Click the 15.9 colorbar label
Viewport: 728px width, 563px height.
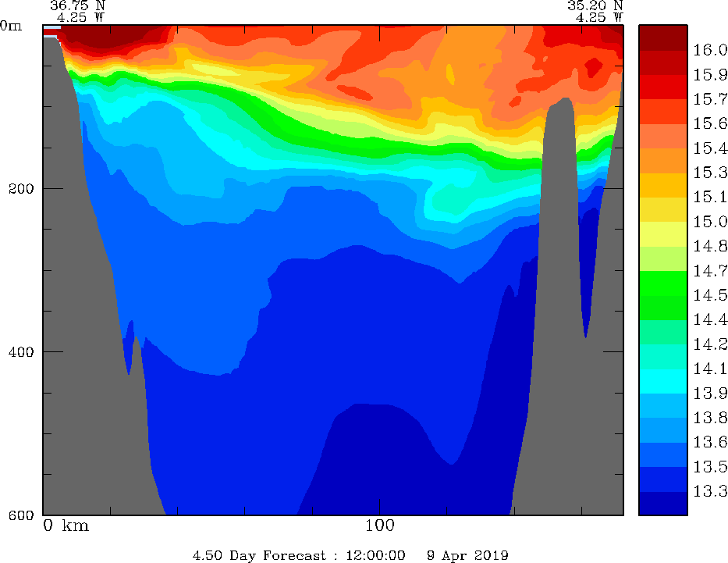click(x=710, y=75)
